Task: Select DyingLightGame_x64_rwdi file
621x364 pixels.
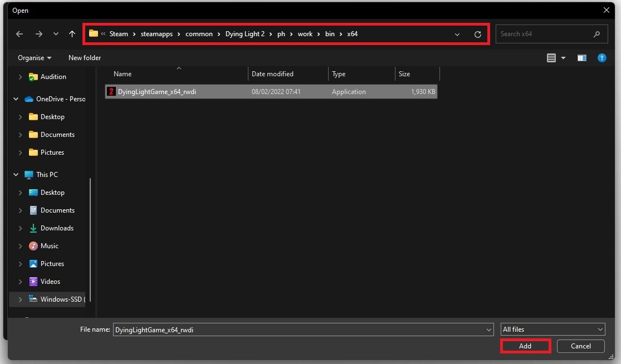Action: (x=271, y=92)
